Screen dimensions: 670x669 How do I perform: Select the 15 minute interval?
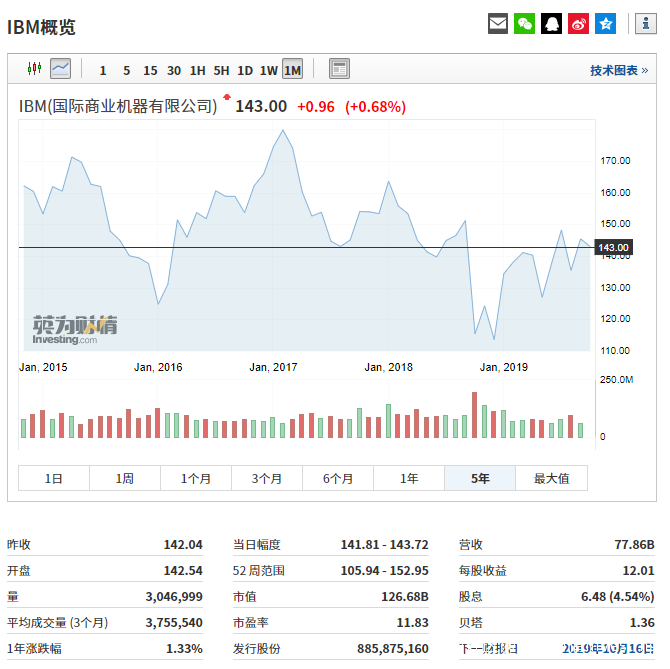[150, 70]
